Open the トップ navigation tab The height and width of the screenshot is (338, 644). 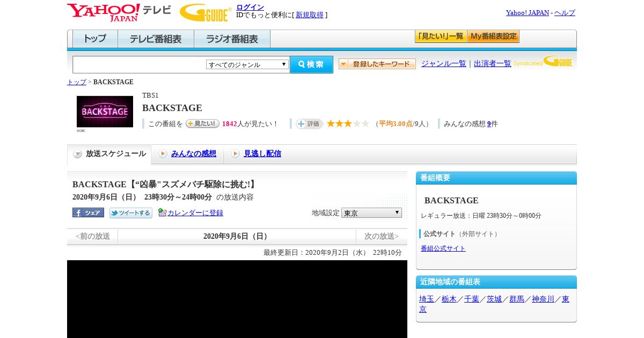[95, 39]
